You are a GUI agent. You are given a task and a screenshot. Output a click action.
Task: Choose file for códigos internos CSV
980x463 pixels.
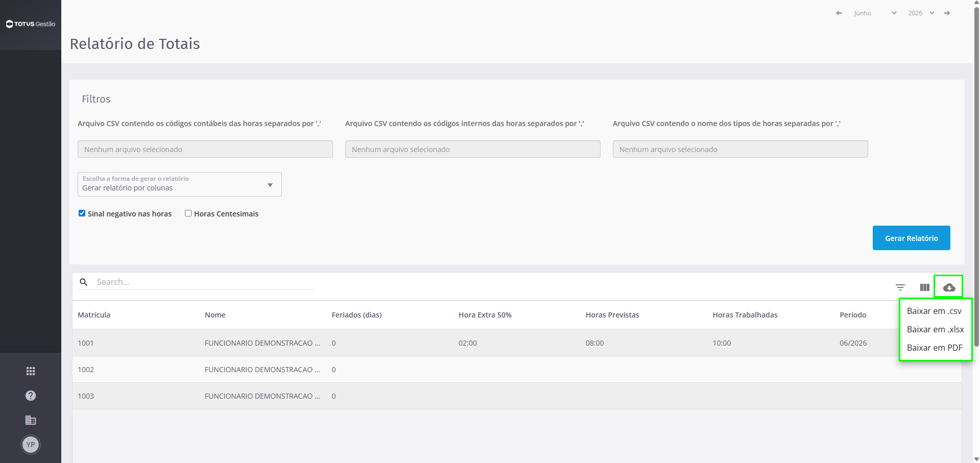click(473, 149)
